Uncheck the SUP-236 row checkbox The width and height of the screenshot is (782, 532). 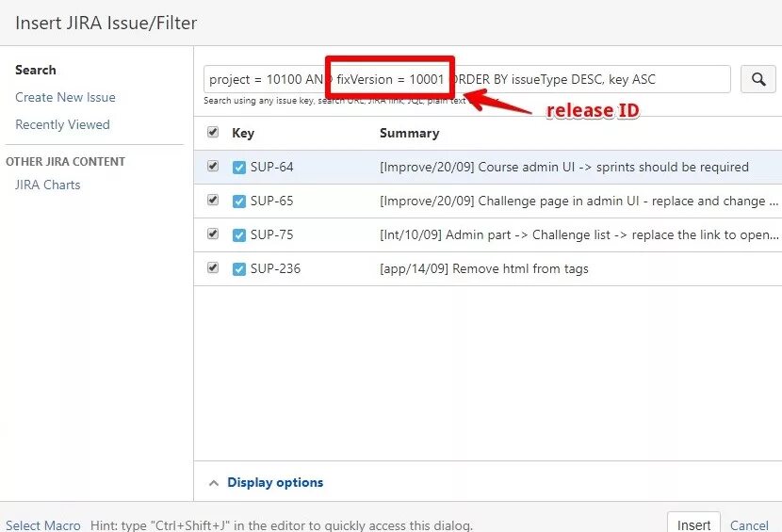(x=213, y=267)
